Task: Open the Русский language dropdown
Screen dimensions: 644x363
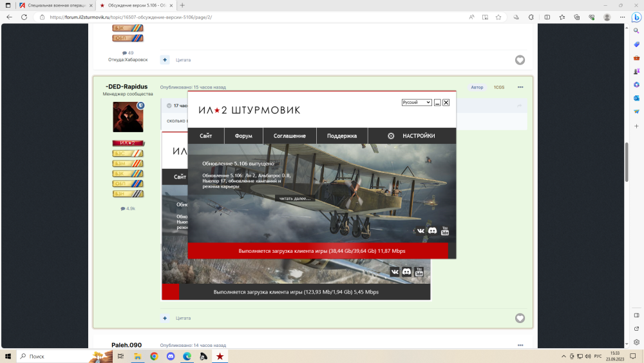Action: tap(416, 103)
